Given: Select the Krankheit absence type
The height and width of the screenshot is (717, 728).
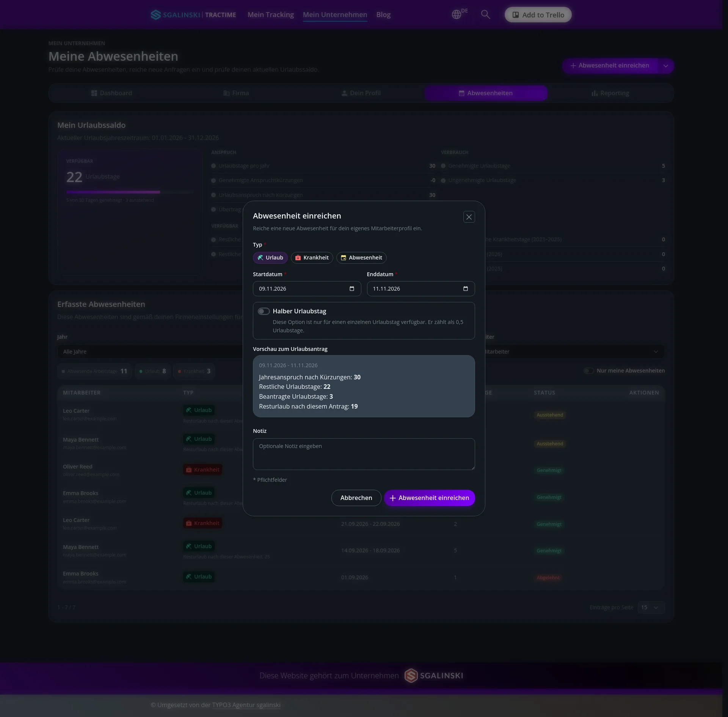Looking at the screenshot, I should 312,258.
